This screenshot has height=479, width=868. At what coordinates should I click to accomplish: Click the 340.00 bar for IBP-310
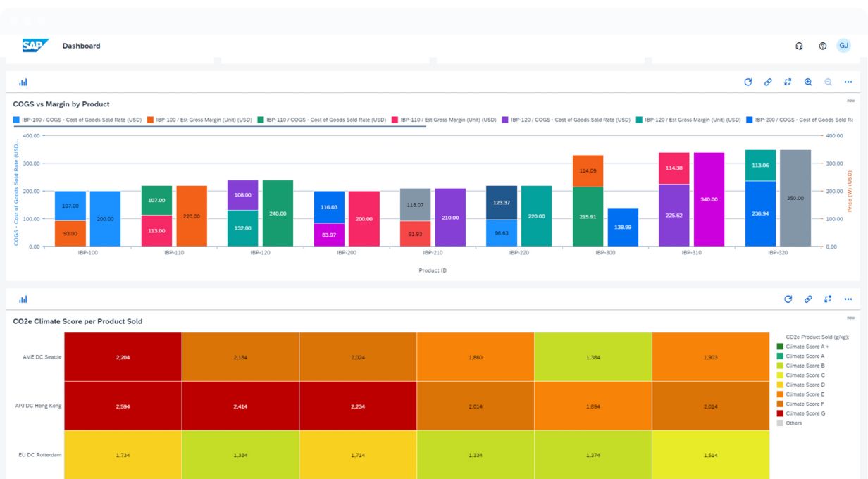pos(709,199)
